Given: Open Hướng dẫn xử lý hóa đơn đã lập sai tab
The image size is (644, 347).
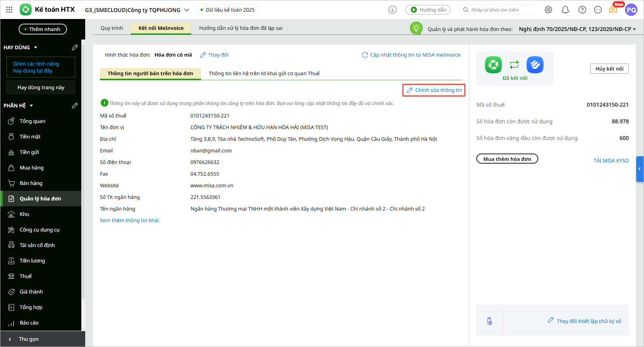Looking at the screenshot, I should tap(240, 28).
